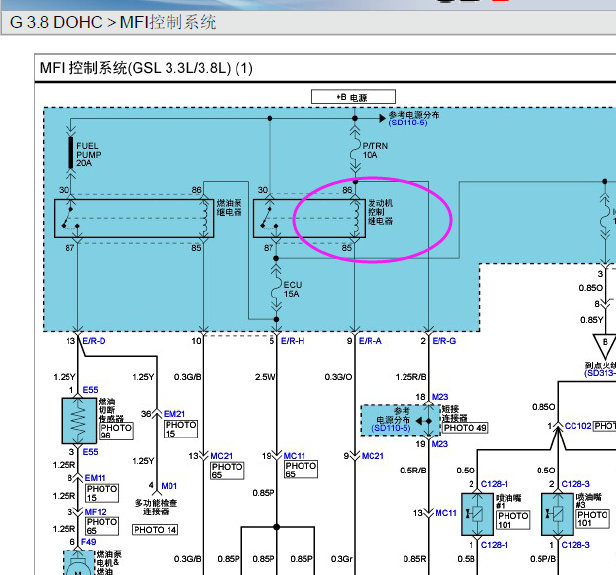Click PHOTO 65 button below MC11

tap(301, 470)
